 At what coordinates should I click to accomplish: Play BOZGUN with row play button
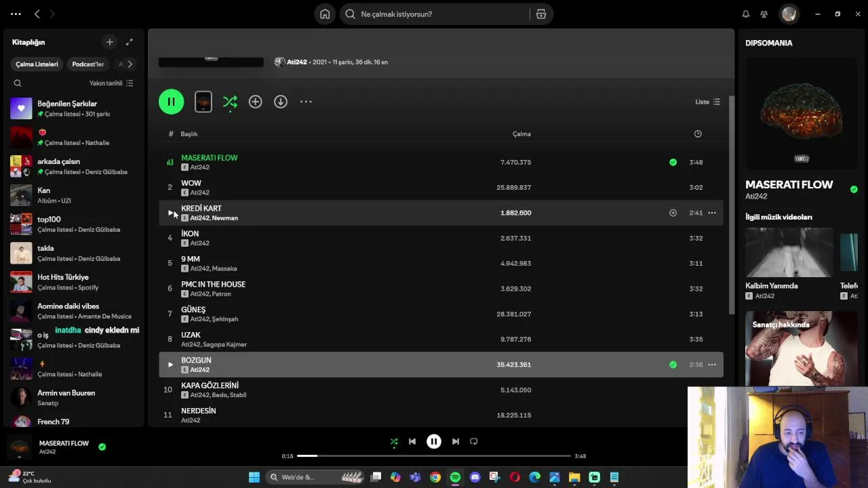[170, 365]
